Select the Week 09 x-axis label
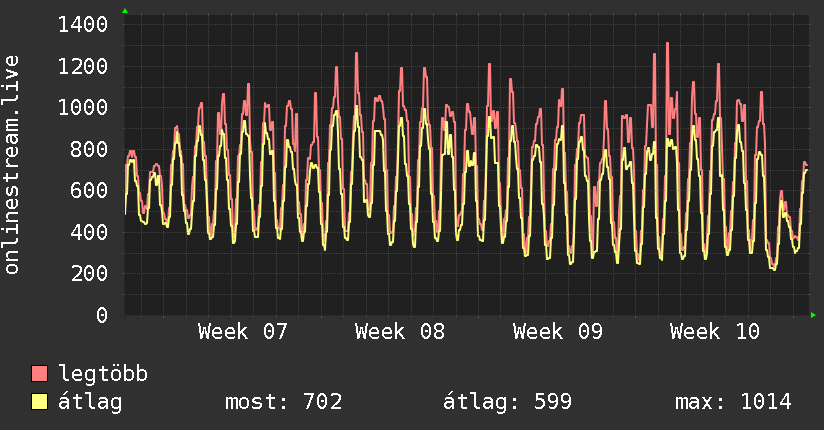 tap(557, 332)
